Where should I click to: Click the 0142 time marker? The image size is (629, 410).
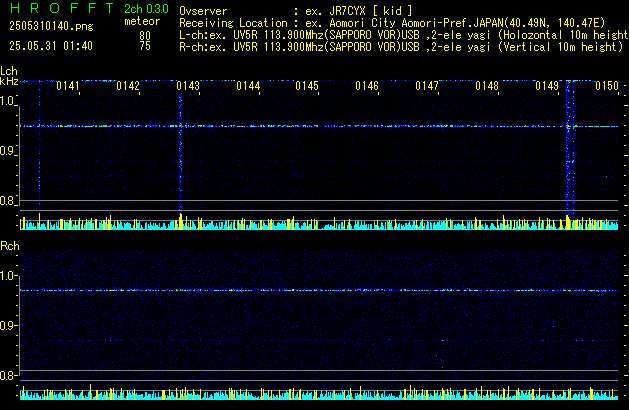(128, 86)
